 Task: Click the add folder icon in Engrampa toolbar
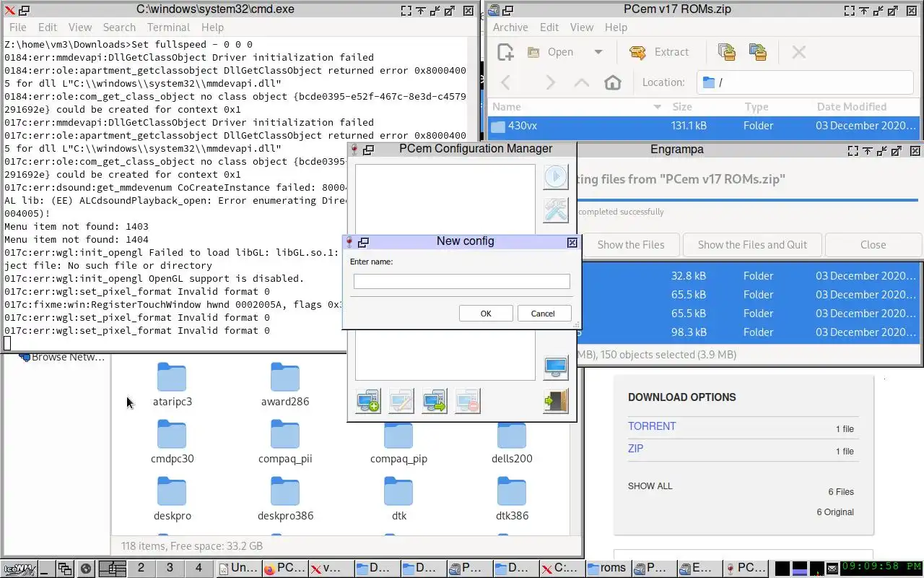(757, 52)
